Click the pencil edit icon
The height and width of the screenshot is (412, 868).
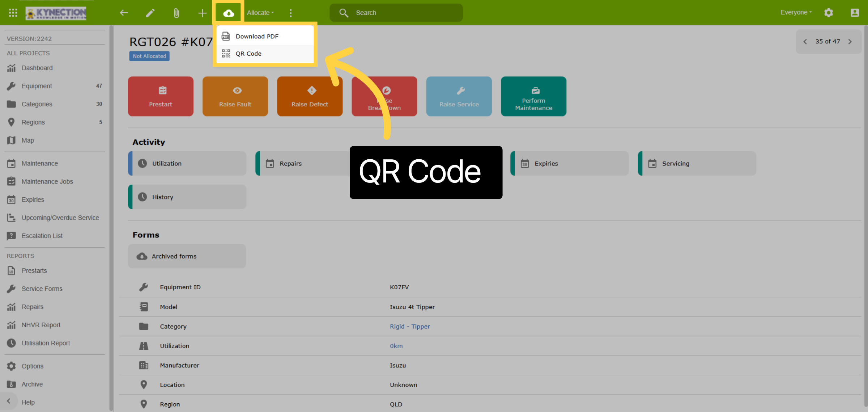point(150,13)
